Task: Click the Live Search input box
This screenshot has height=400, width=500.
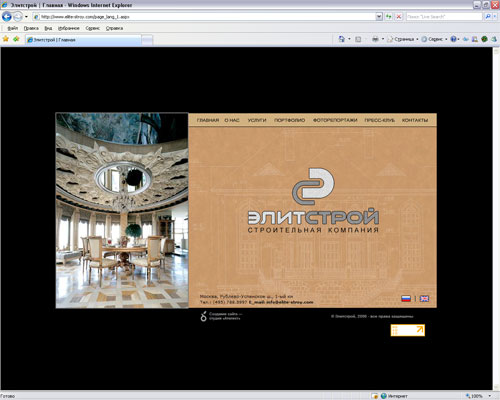Action: coord(444,16)
